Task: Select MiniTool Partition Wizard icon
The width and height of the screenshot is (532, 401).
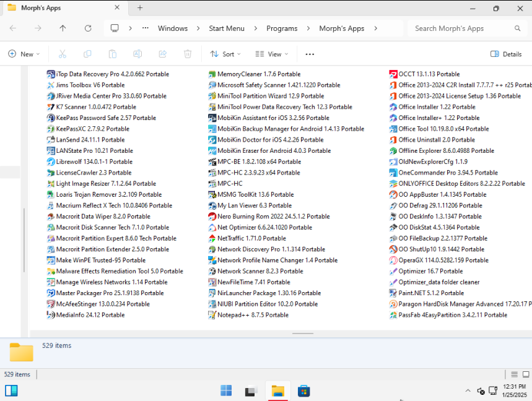Action: [x=212, y=96]
